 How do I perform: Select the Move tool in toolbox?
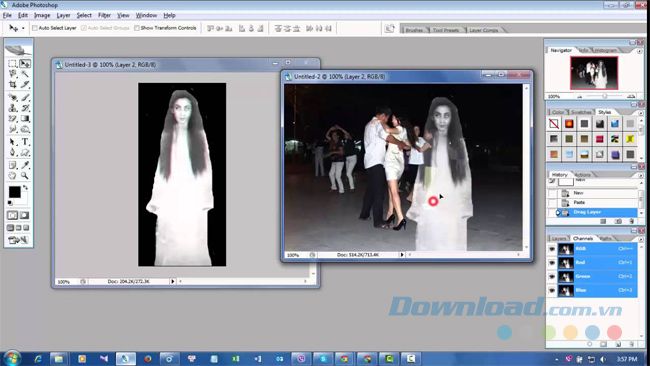pyautogui.click(x=25, y=63)
